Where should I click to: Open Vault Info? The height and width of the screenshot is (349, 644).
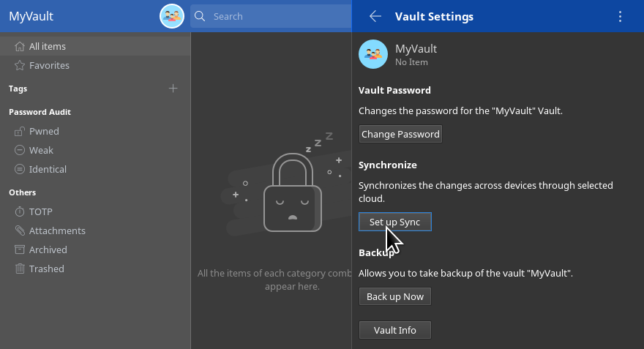395,330
